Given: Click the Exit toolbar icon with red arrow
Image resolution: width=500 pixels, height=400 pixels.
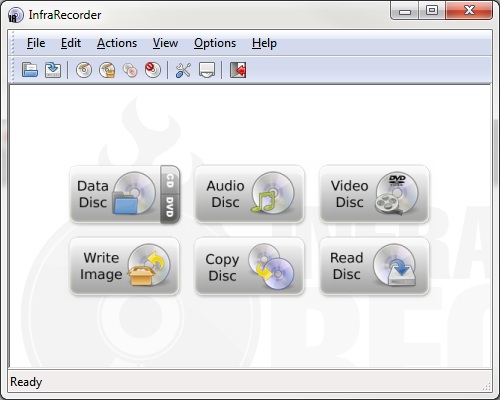Looking at the screenshot, I should [238, 70].
